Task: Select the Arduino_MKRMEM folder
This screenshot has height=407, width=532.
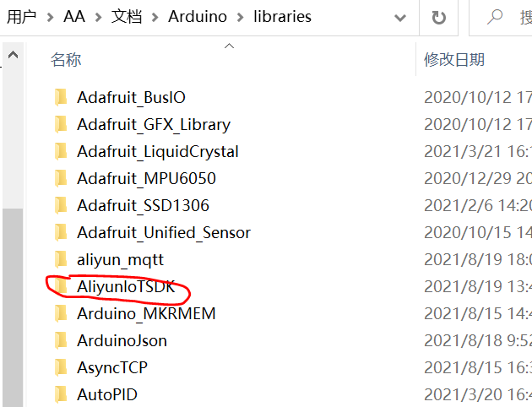Action: click(x=146, y=314)
